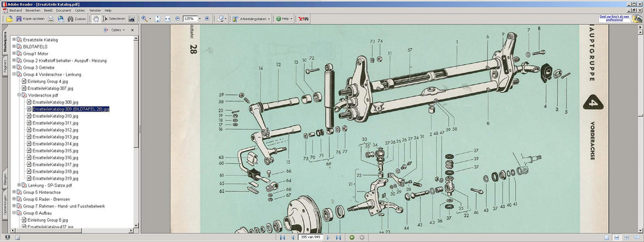Open Einleitung Group 8.jpg bookmark
Screen dimensions: 644x242
pyautogui.click(x=48, y=220)
